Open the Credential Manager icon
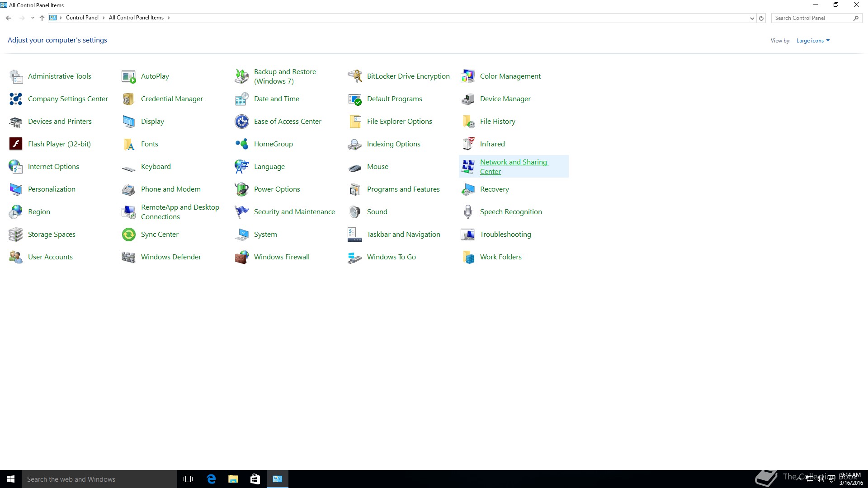The image size is (868, 488). [x=129, y=99]
